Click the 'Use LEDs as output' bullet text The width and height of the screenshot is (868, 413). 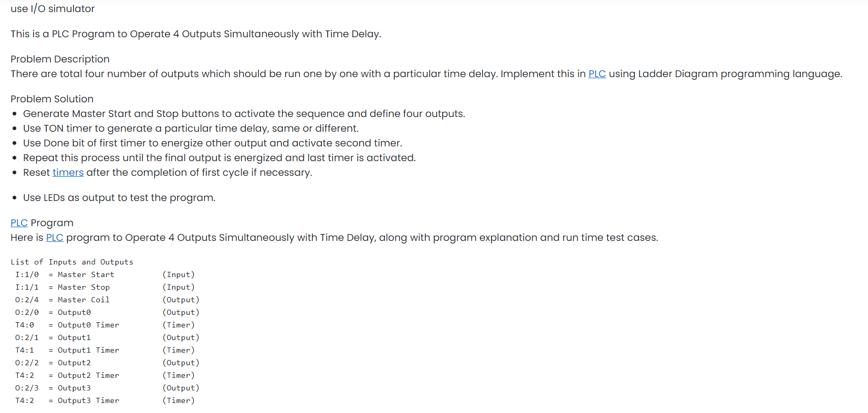119,198
